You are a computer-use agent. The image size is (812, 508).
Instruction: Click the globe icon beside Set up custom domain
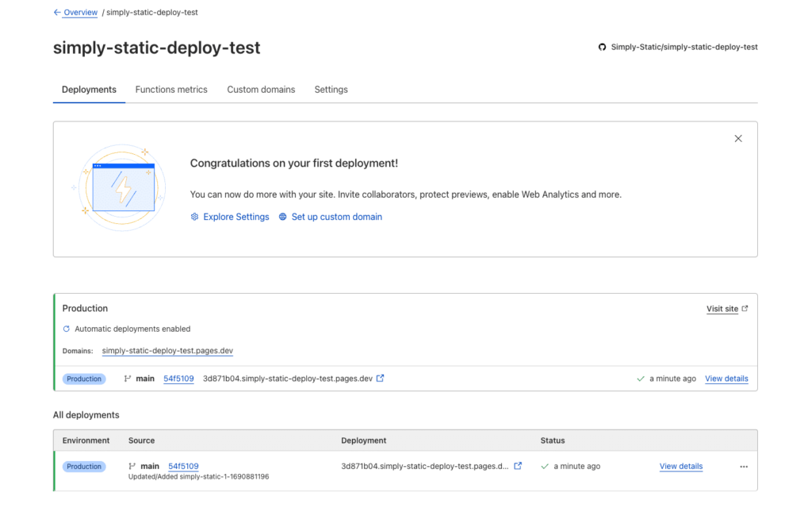pyautogui.click(x=283, y=217)
